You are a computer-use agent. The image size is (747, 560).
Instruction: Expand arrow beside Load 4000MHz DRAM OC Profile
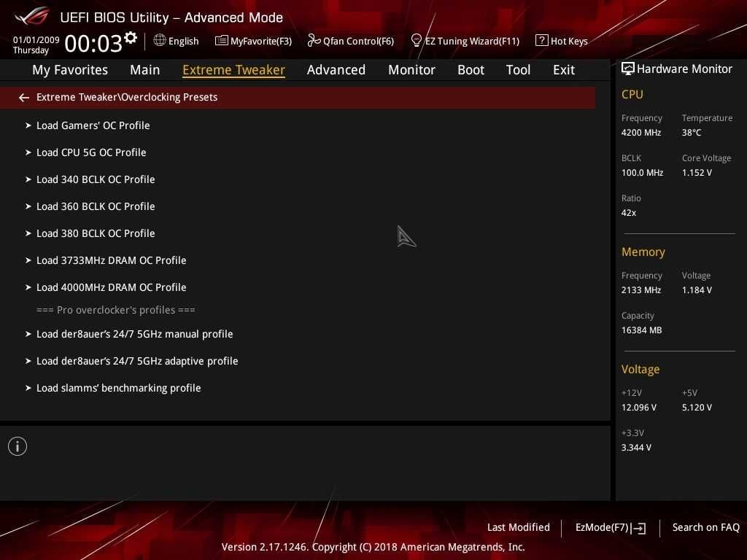point(28,287)
